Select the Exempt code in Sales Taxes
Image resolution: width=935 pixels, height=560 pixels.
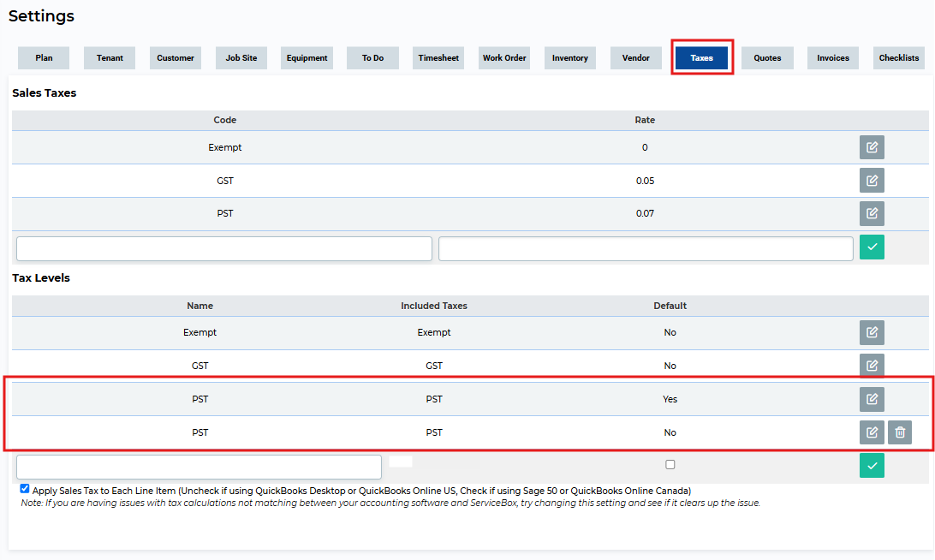tap(225, 147)
